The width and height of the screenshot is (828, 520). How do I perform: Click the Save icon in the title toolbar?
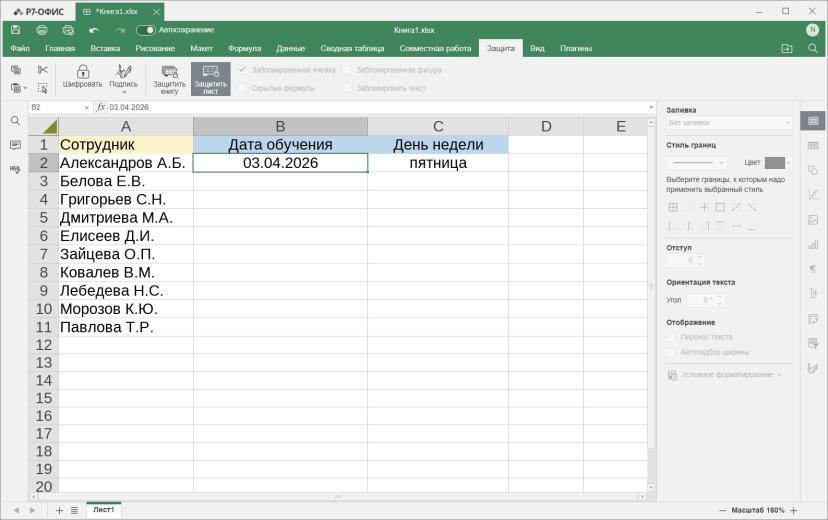(x=16, y=30)
